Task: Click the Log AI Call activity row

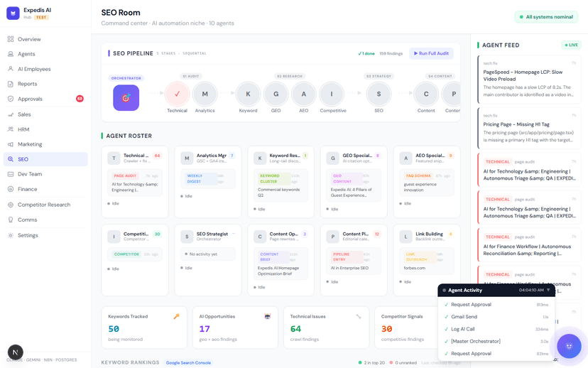Action: 496,329
